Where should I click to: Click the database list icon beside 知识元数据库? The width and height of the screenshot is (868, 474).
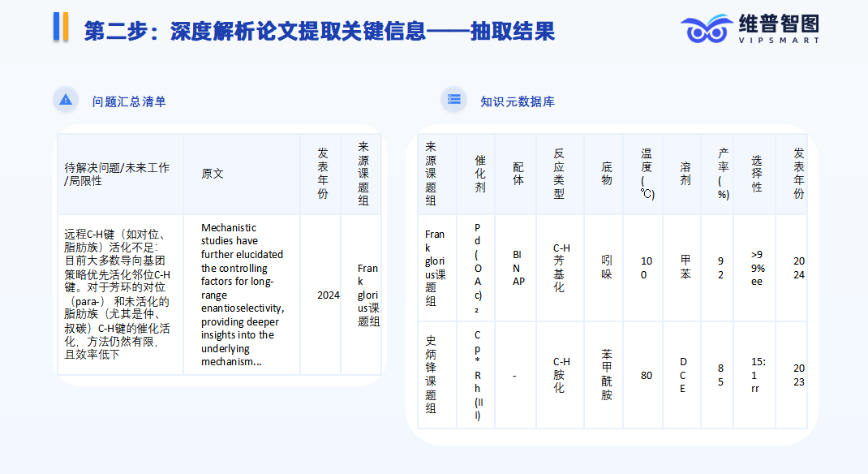pos(454,100)
